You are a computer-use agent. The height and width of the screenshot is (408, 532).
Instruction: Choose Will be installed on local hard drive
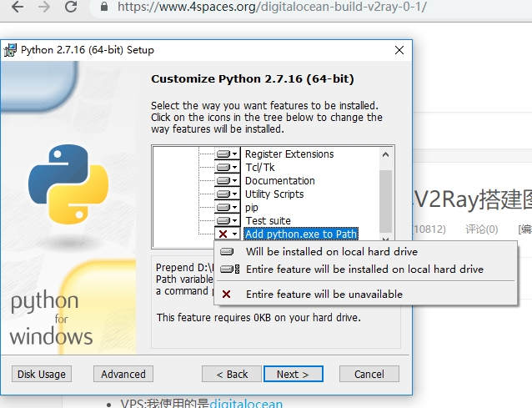[x=366, y=251]
